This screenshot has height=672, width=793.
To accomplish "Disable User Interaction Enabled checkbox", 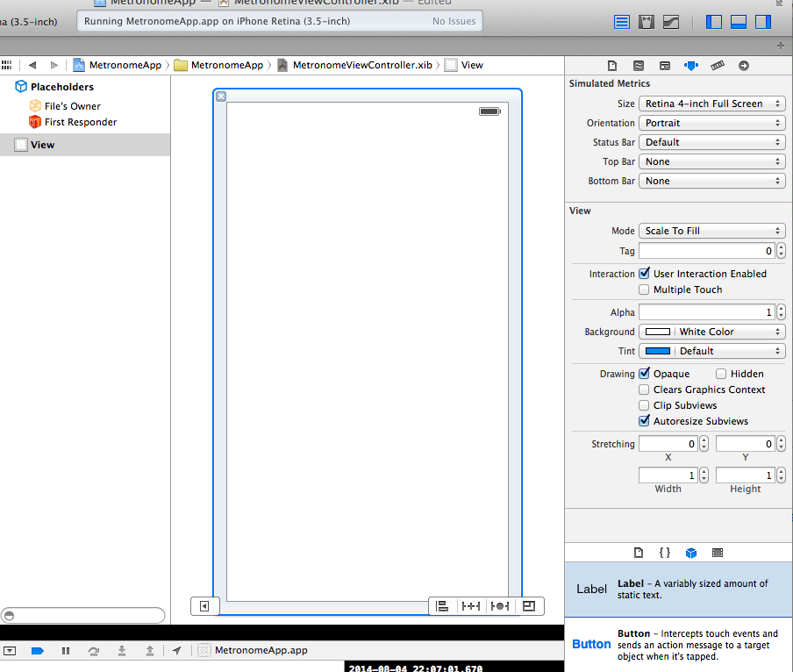I will [x=645, y=274].
